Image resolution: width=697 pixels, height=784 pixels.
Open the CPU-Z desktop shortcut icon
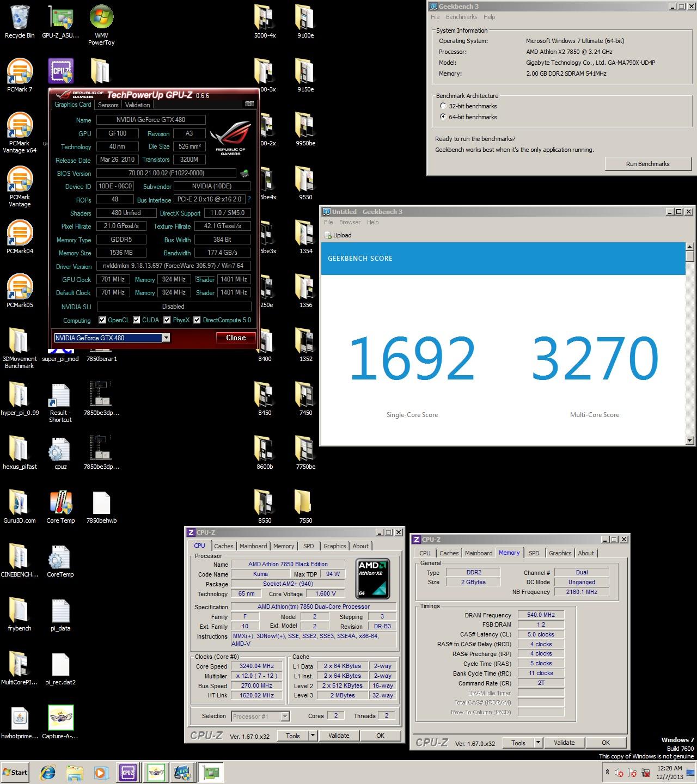click(x=60, y=71)
